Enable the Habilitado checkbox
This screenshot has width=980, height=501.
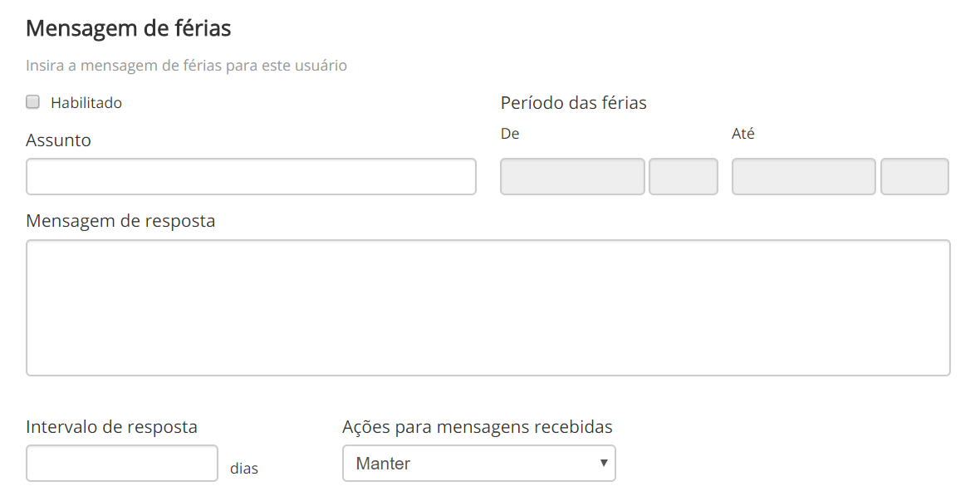[x=33, y=102]
